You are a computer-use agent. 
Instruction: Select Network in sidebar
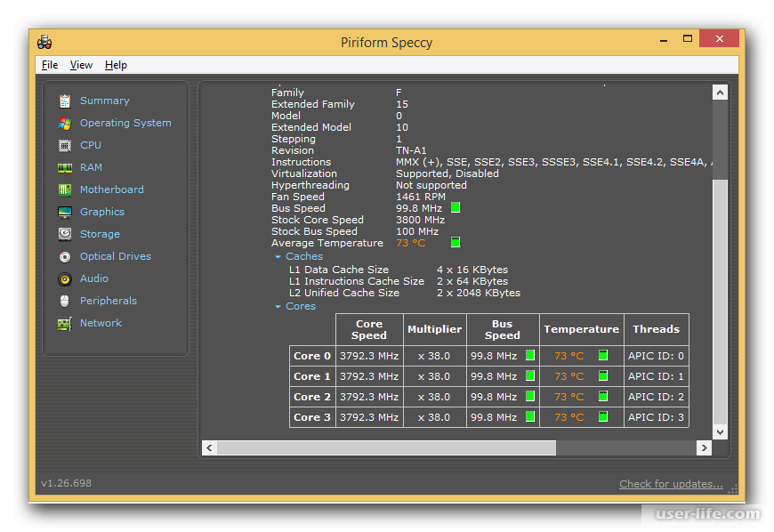[x=101, y=323]
